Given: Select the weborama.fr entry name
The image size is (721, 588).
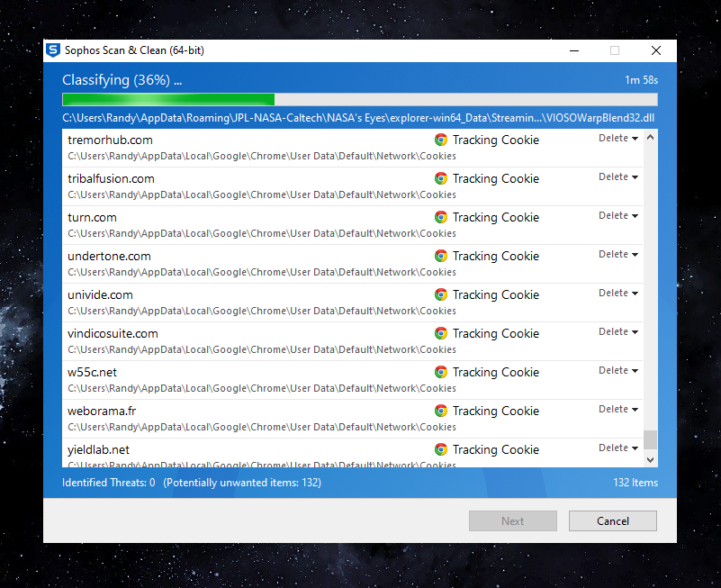Looking at the screenshot, I should [102, 411].
